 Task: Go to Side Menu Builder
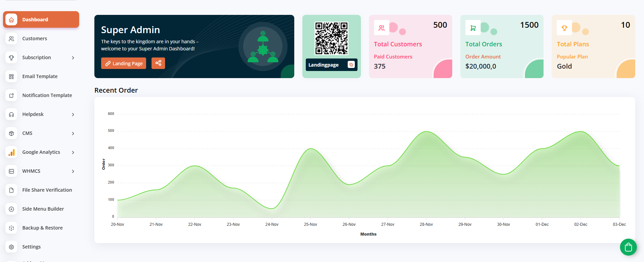point(43,209)
